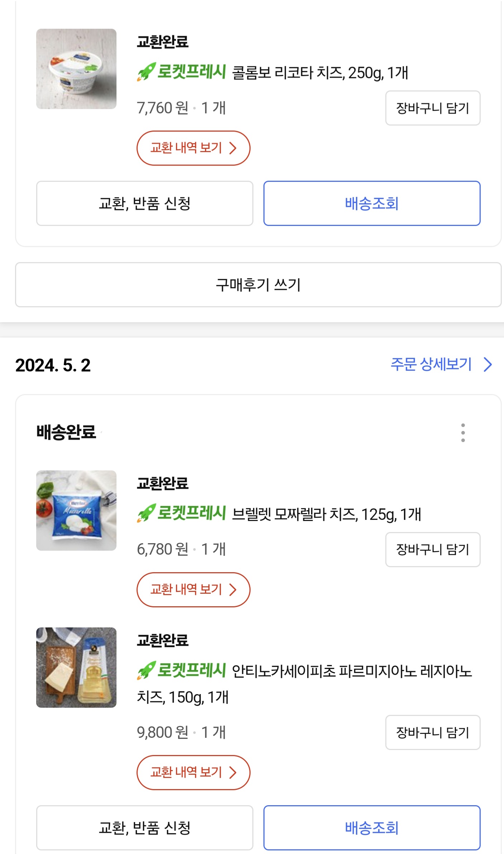Open the 콜롬보 리코타 치즈 product thumbnail
The height and width of the screenshot is (854, 504).
pyautogui.click(x=76, y=69)
